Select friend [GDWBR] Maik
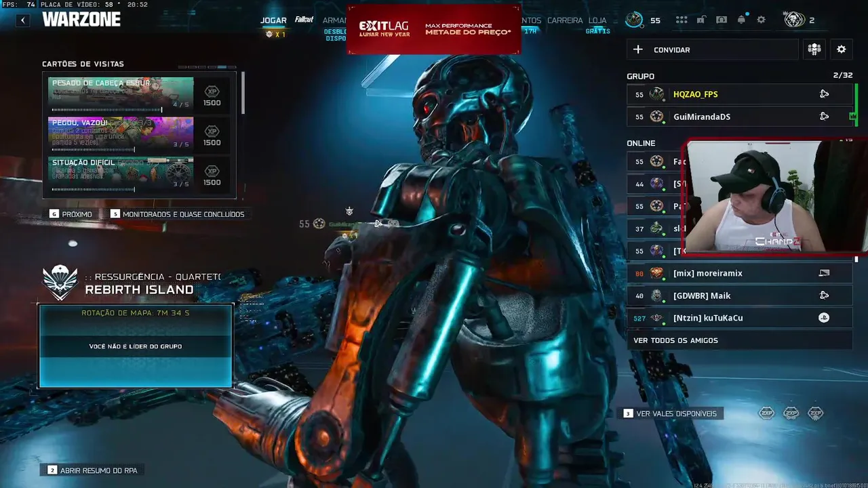Image resolution: width=868 pixels, height=488 pixels. coord(739,296)
